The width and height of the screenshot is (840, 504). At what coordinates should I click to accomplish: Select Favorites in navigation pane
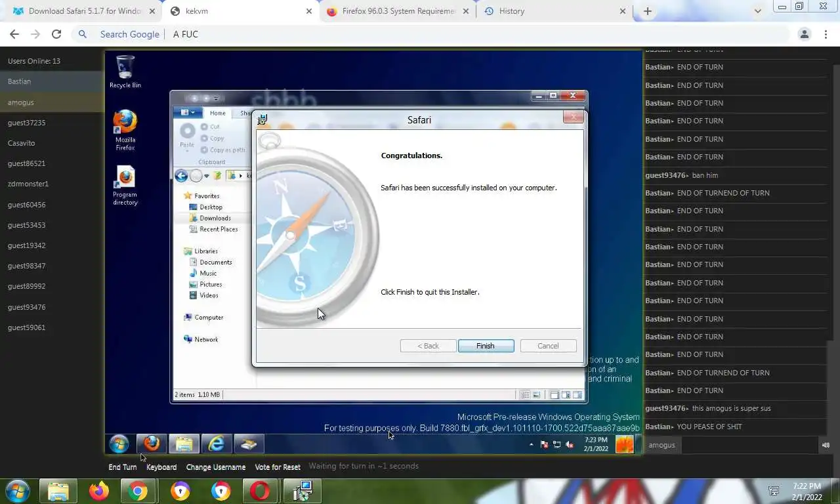[x=201, y=196]
